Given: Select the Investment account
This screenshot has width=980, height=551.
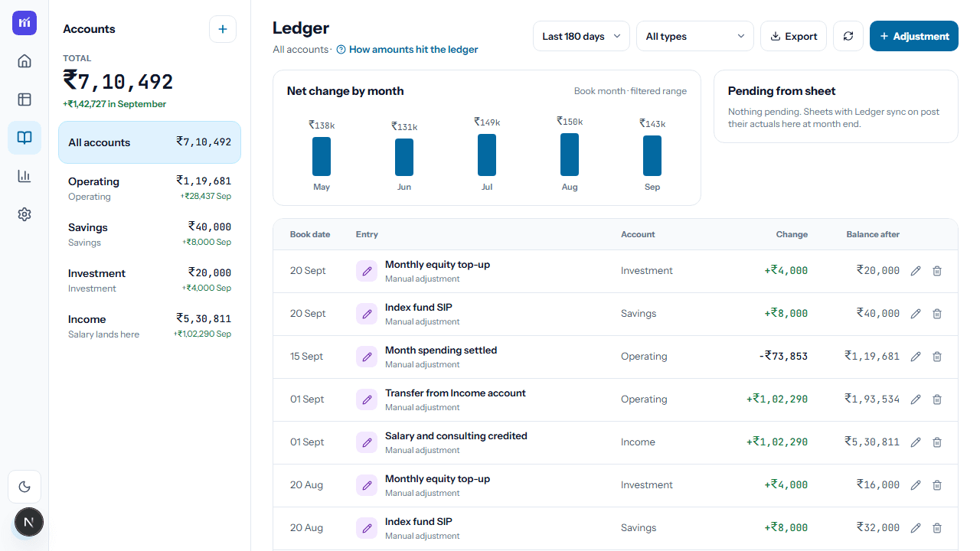Looking at the screenshot, I should pos(149,280).
